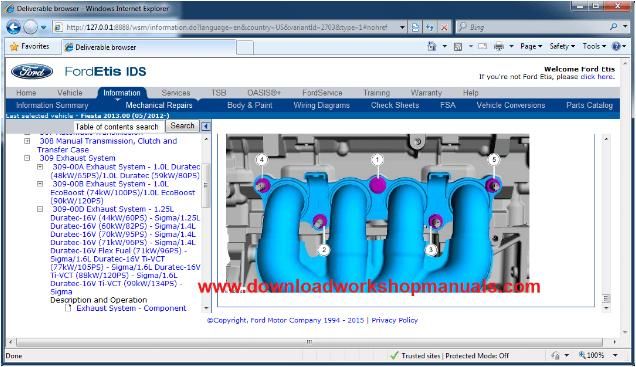Expand 308 Manual Transmission tree node
The height and width of the screenshot is (367, 636).
pyautogui.click(x=27, y=141)
